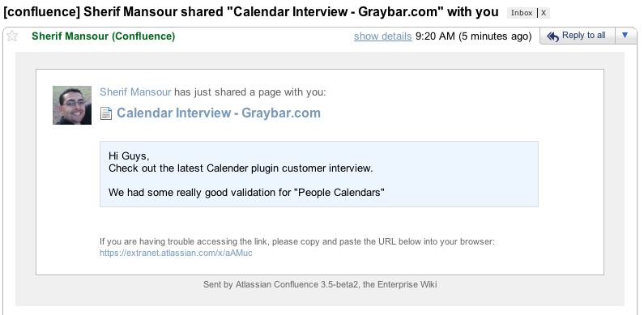Click Sherif Mansour's avatar photo
This screenshot has height=315, width=644.
[x=72, y=105]
